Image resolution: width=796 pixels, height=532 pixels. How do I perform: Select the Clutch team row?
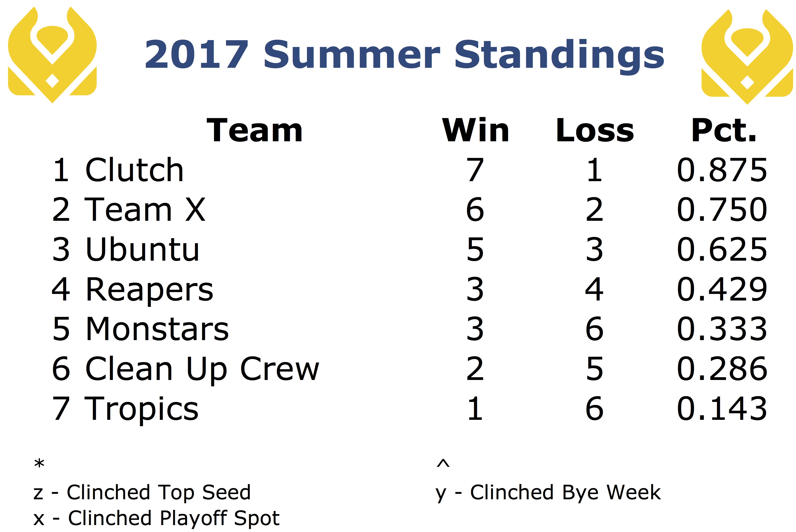(409, 170)
